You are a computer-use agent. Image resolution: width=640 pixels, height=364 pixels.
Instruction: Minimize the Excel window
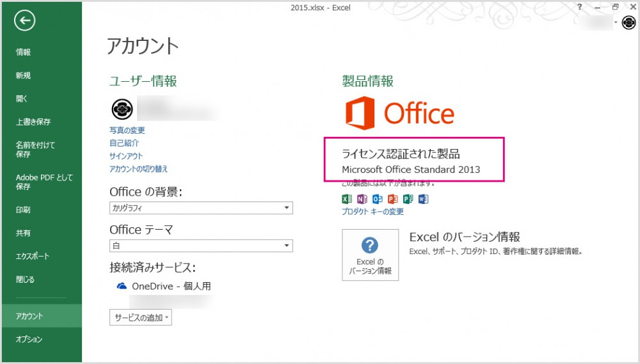(598, 7)
